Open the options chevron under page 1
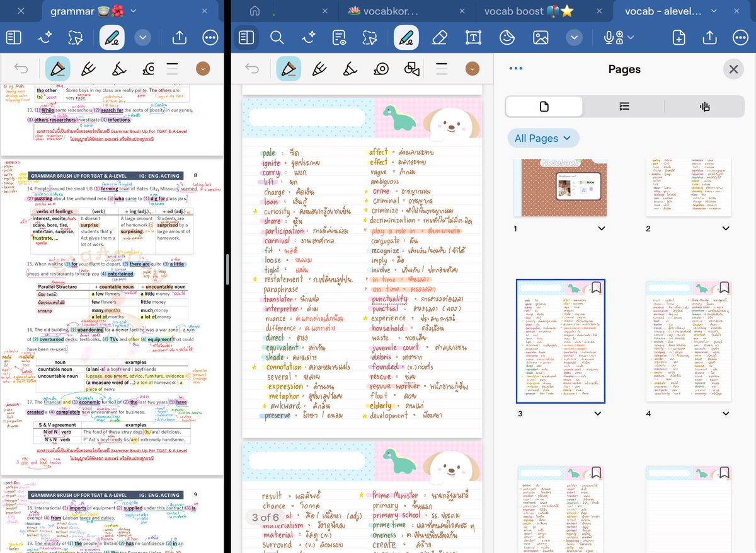 click(x=601, y=228)
